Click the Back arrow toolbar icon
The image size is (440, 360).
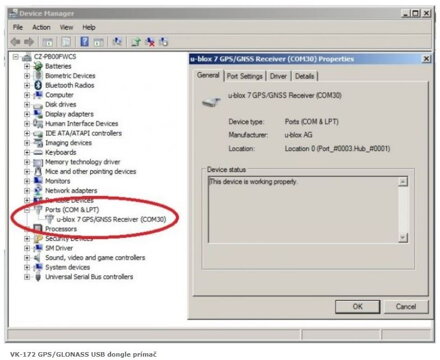click(x=15, y=42)
